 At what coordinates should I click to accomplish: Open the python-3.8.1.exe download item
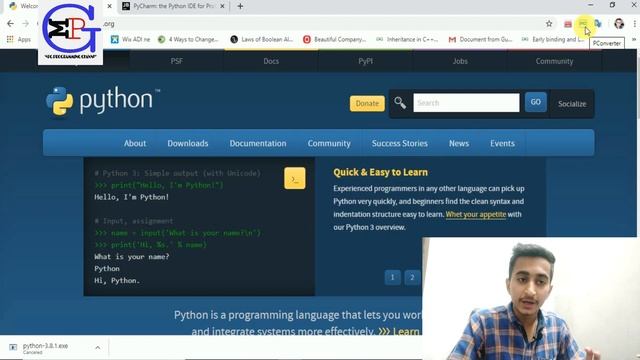coord(45,348)
